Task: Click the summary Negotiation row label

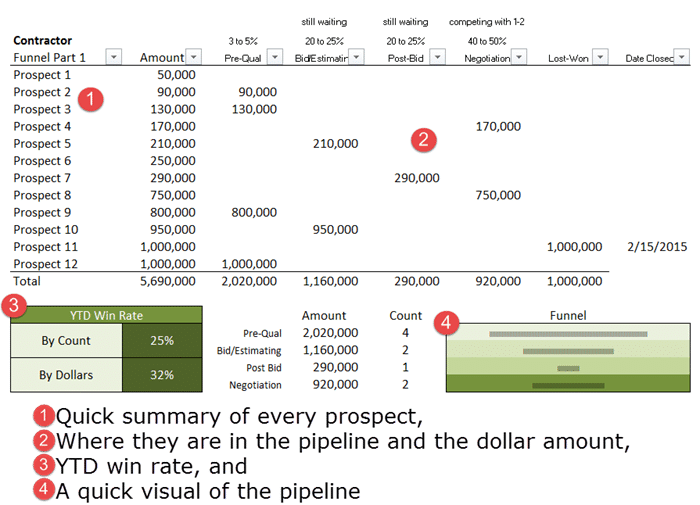Action: pos(255,385)
